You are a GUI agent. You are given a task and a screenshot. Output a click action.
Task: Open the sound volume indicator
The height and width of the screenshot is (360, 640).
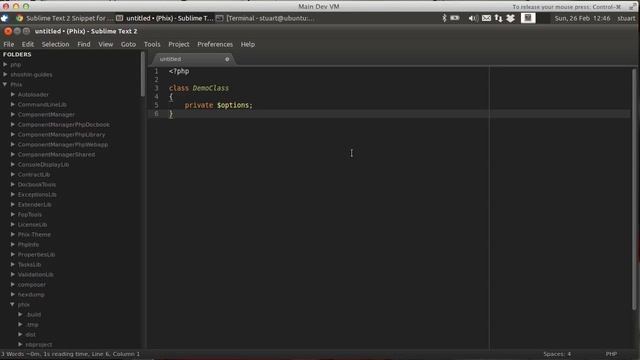(473, 18)
